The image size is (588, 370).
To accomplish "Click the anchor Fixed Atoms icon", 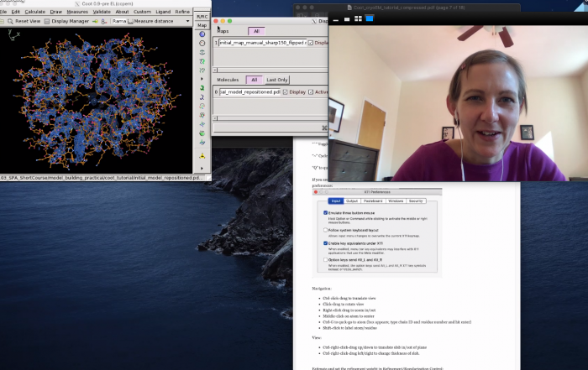I will tap(202, 52).
